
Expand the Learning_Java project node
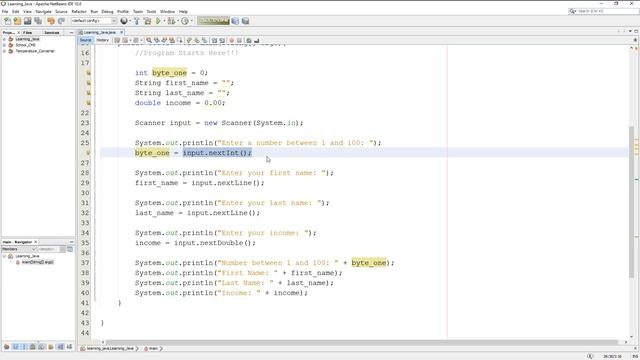[x=4, y=39]
